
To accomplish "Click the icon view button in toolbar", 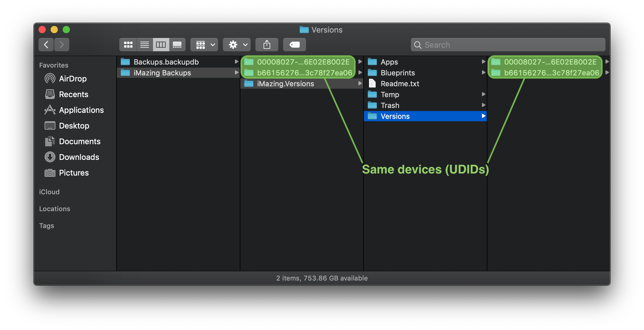I will click(x=128, y=45).
